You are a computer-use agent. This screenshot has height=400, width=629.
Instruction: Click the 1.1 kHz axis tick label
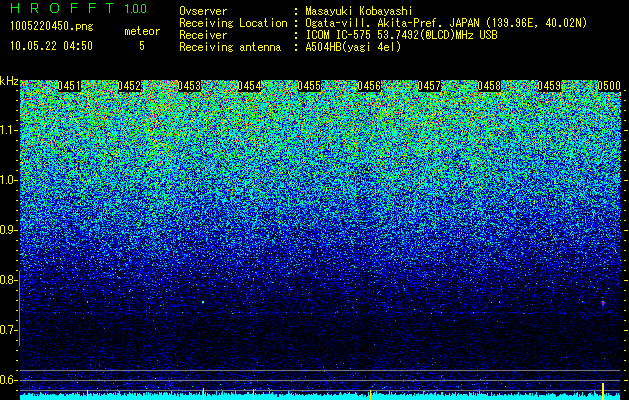8,130
